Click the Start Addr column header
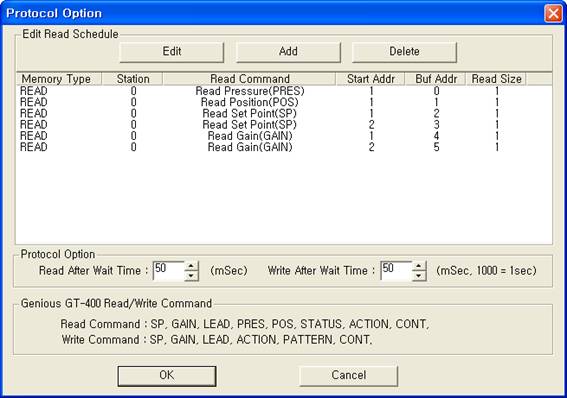Screen dimensions: 567x398 pos(370,79)
